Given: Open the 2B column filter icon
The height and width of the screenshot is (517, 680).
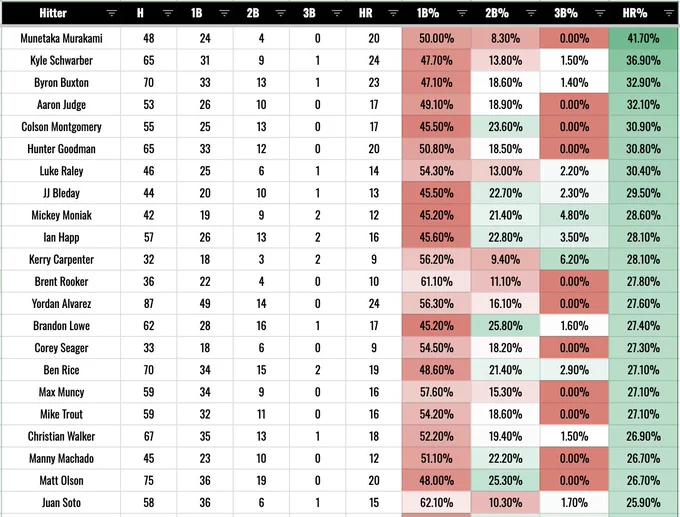Looking at the screenshot, I should point(281,13).
